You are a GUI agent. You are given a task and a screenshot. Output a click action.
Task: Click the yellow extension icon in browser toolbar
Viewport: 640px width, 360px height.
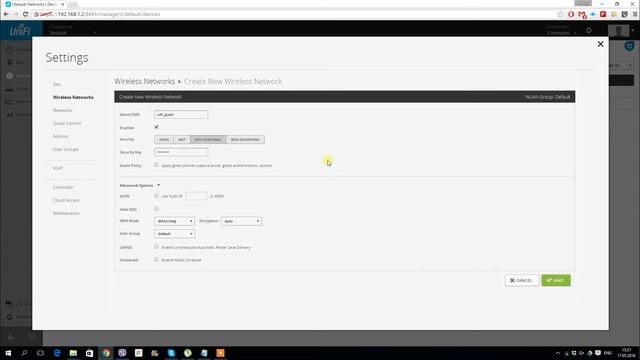pyautogui.click(x=614, y=14)
